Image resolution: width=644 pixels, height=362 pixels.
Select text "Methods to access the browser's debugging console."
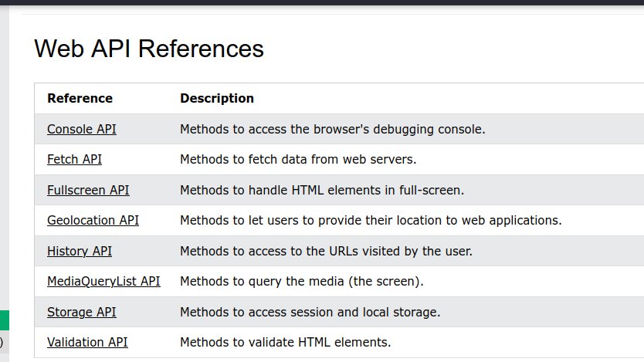tap(333, 130)
